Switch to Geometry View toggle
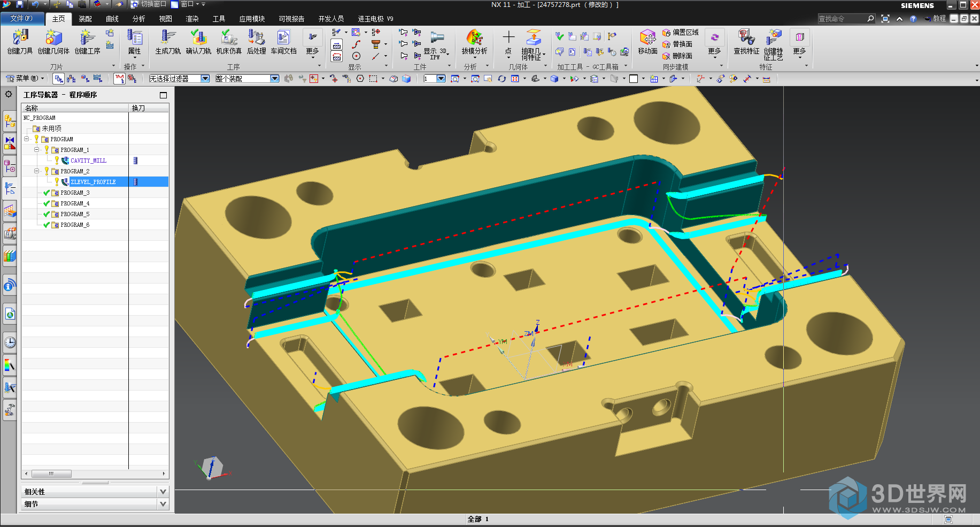This screenshot has width=980, height=527. (x=84, y=79)
